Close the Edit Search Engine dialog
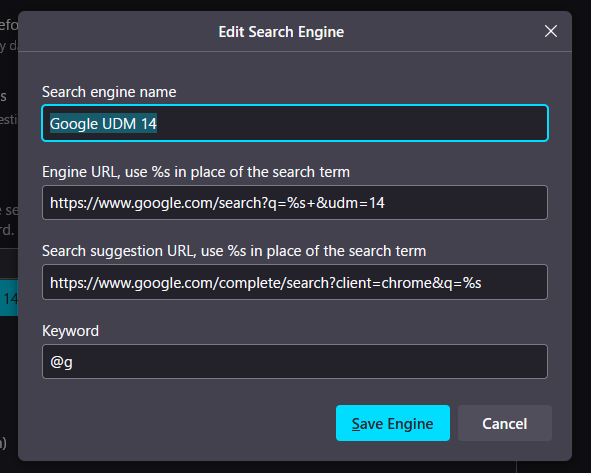The image size is (591, 473). [551, 31]
